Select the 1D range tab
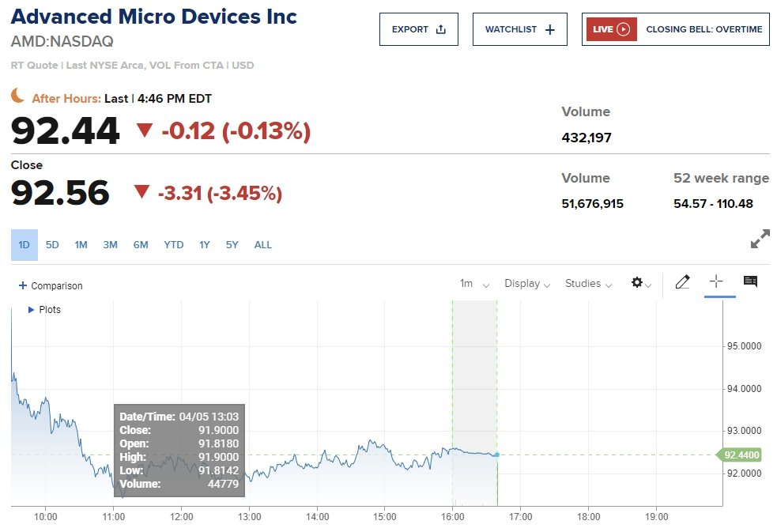 [24, 245]
